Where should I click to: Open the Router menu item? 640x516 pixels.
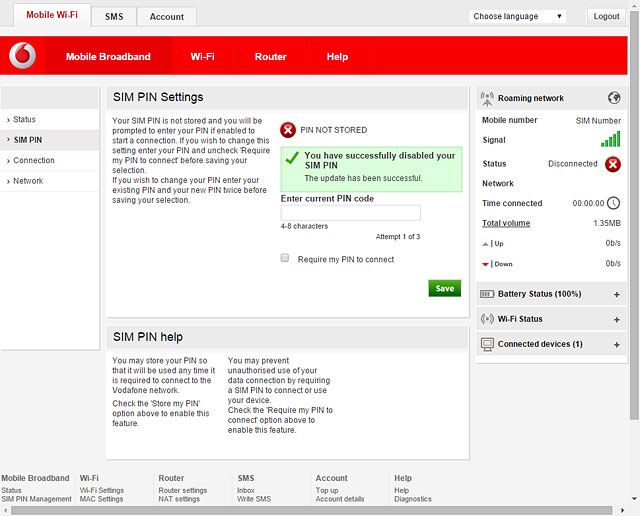[270, 57]
